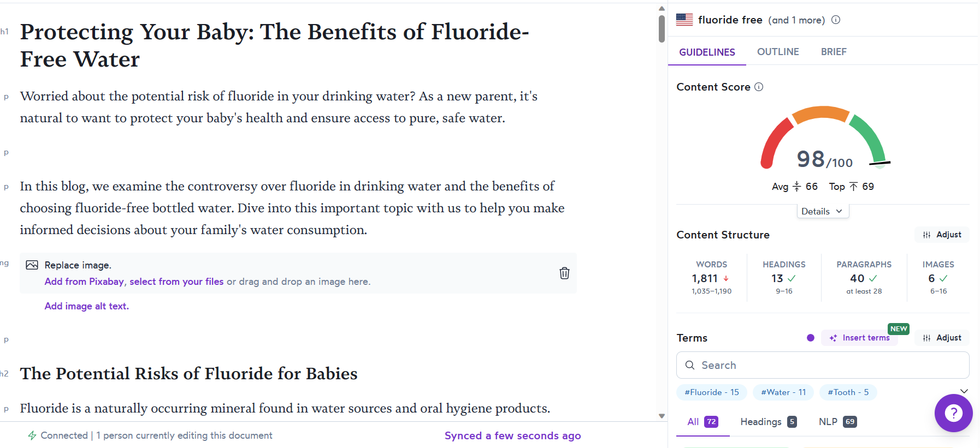Viewport: 980px width, 448px height.
Task: Click the magnifier icon in the Terms search
Action: point(690,365)
